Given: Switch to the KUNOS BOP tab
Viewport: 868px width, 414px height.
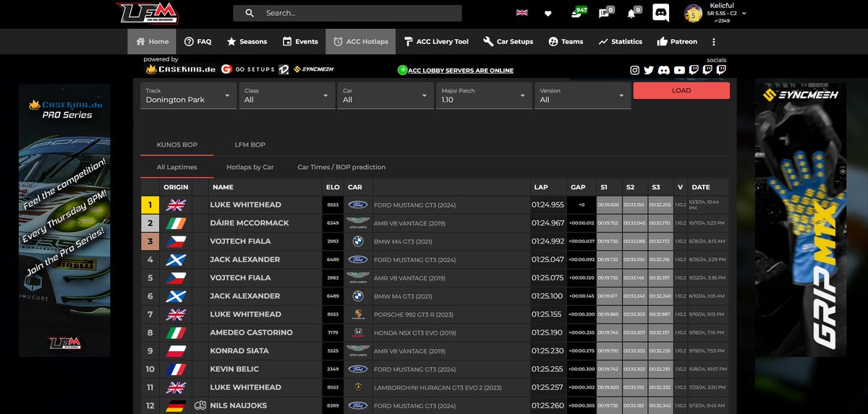Looking at the screenshot, I should click(177, 145).
